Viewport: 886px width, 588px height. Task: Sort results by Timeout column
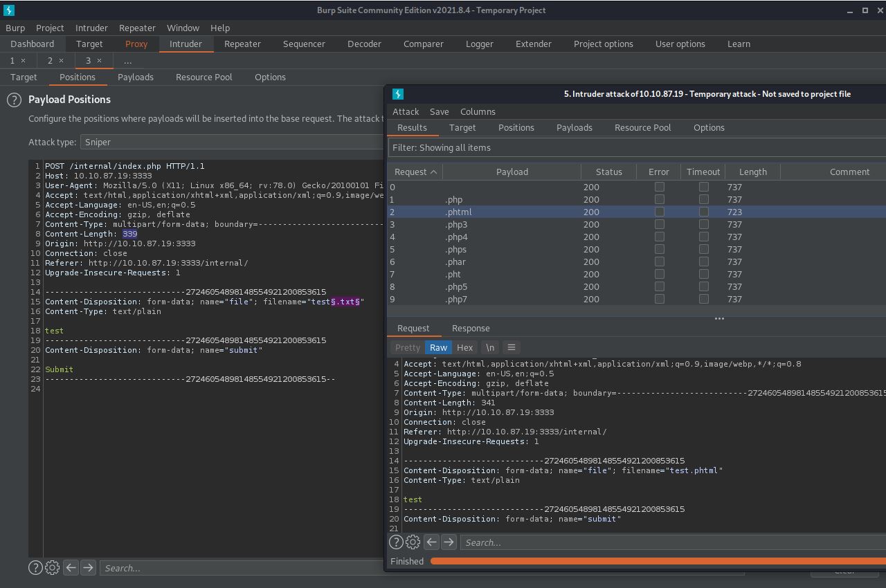(x=703, y=172)
